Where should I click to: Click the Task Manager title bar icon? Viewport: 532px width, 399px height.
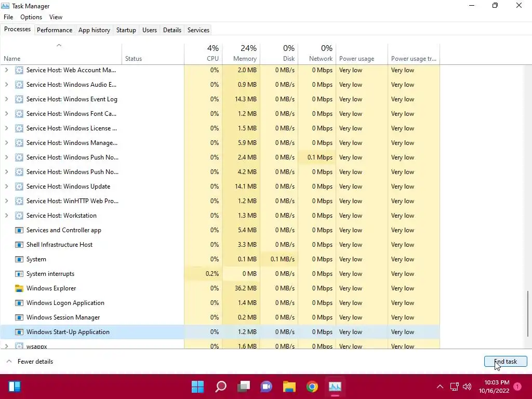click(x=5, y=6)
